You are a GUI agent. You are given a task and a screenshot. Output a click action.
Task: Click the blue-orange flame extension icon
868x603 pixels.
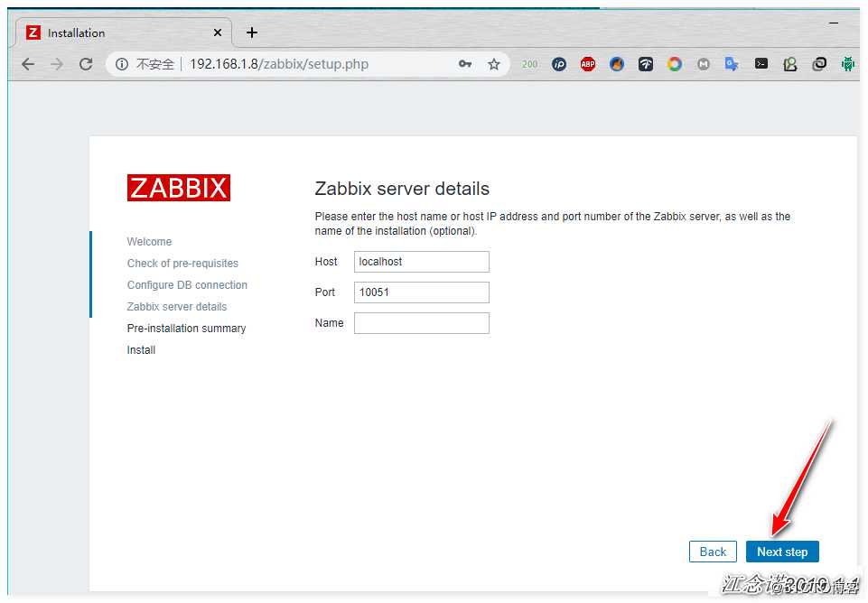tap(617, 64)
